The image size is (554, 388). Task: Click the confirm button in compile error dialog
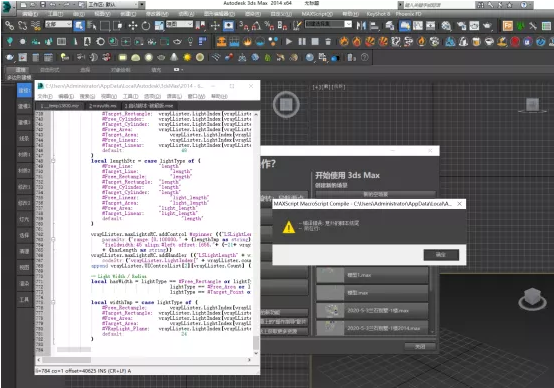click(x=441, y=255)
